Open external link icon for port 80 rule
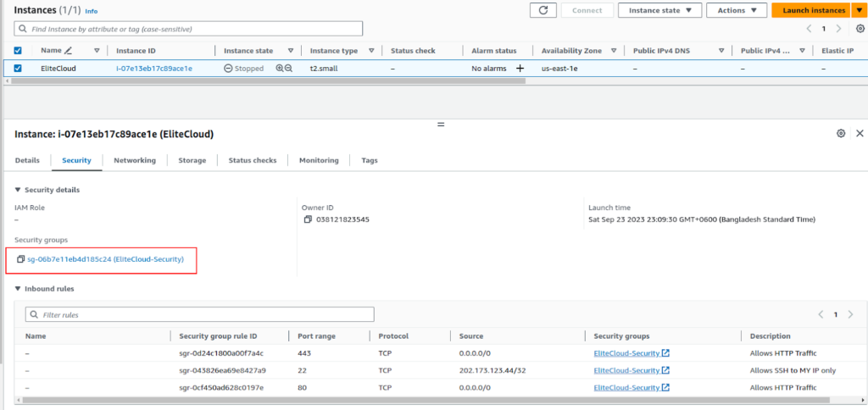 tap(666, 387)
